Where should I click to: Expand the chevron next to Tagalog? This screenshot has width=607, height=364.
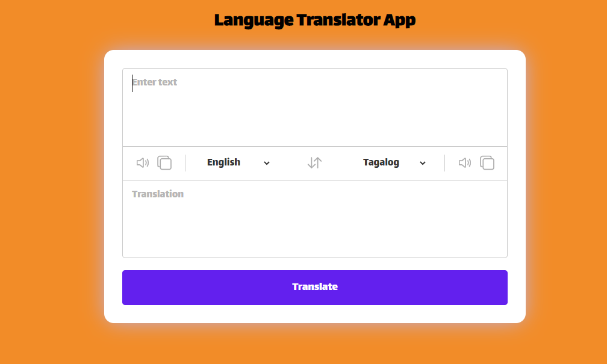422,162
